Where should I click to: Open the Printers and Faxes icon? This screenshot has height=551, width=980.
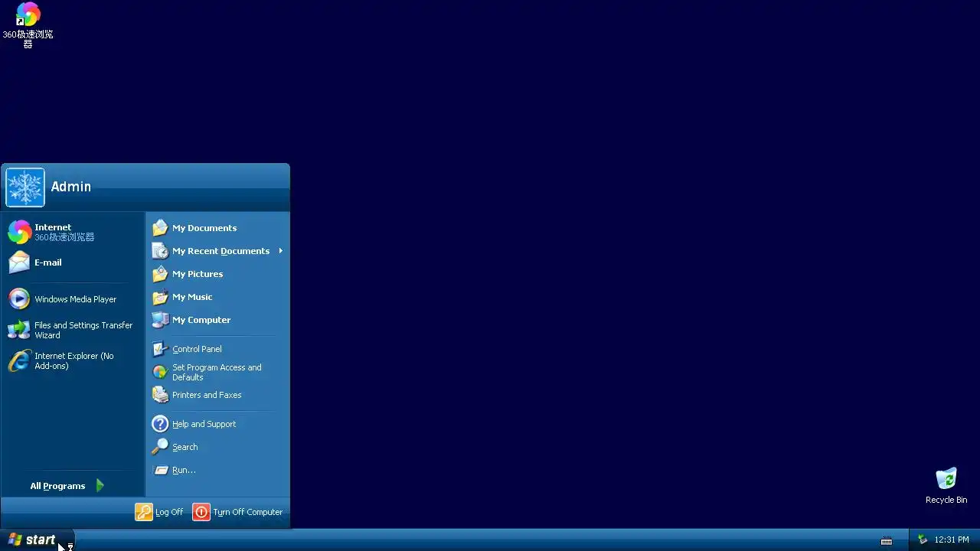tap(160, 395)
